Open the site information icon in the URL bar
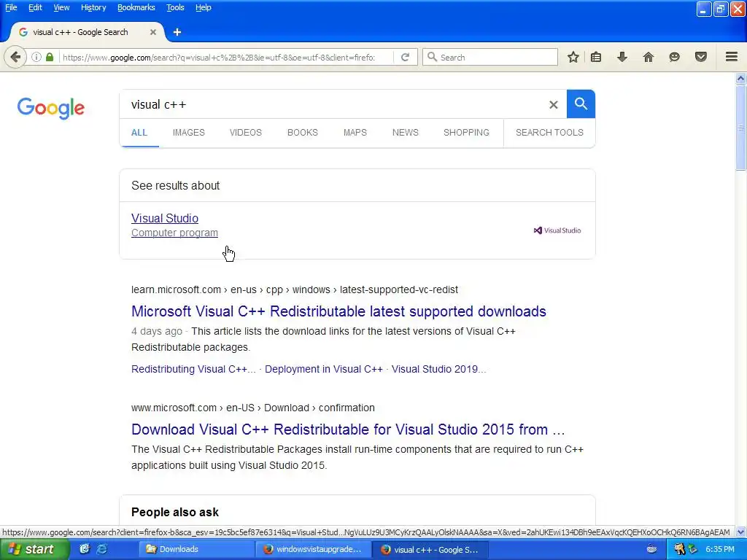Viewport: 747px width, 560px height. click(x=36, y=57)
